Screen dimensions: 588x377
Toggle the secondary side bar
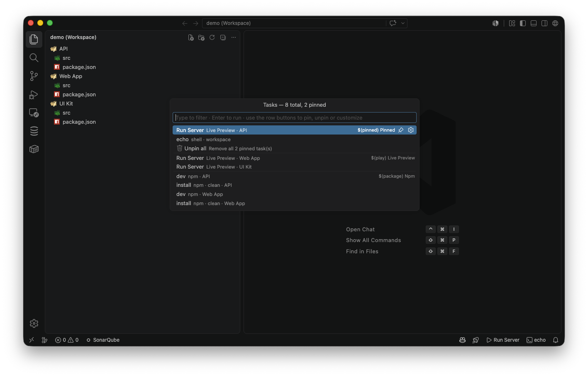(544, 23)
